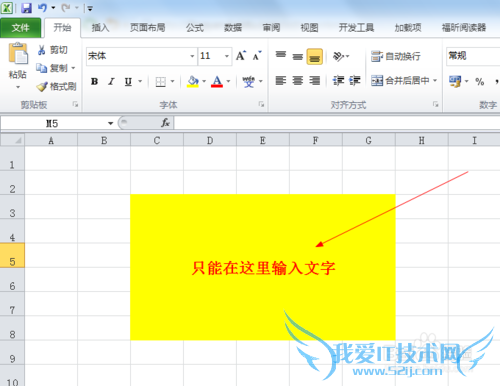Increase font size with large A

(241, 56)
